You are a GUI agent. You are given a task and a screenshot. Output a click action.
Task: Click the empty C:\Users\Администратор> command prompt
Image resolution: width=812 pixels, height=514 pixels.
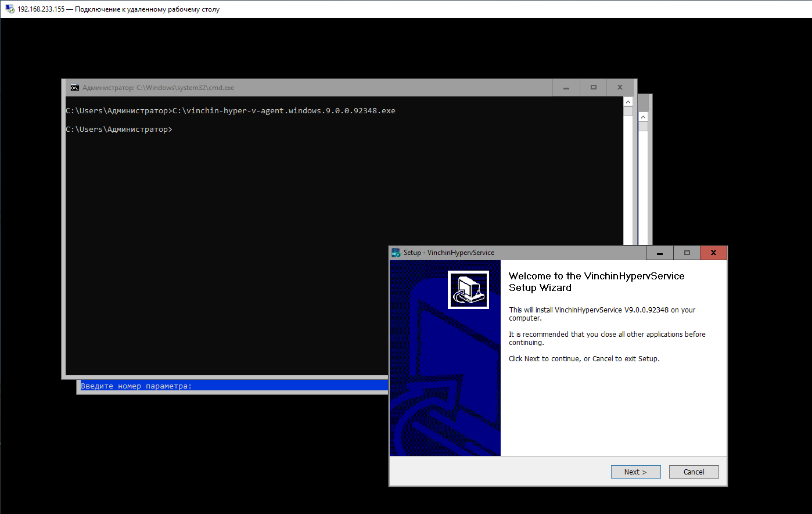(119, 129)
